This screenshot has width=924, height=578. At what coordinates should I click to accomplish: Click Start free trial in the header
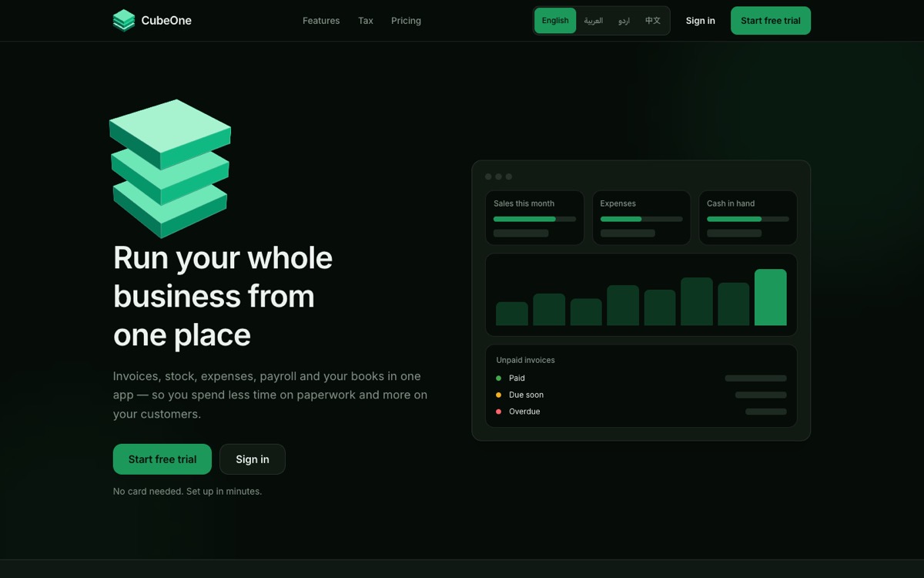[x=771, y=21]
